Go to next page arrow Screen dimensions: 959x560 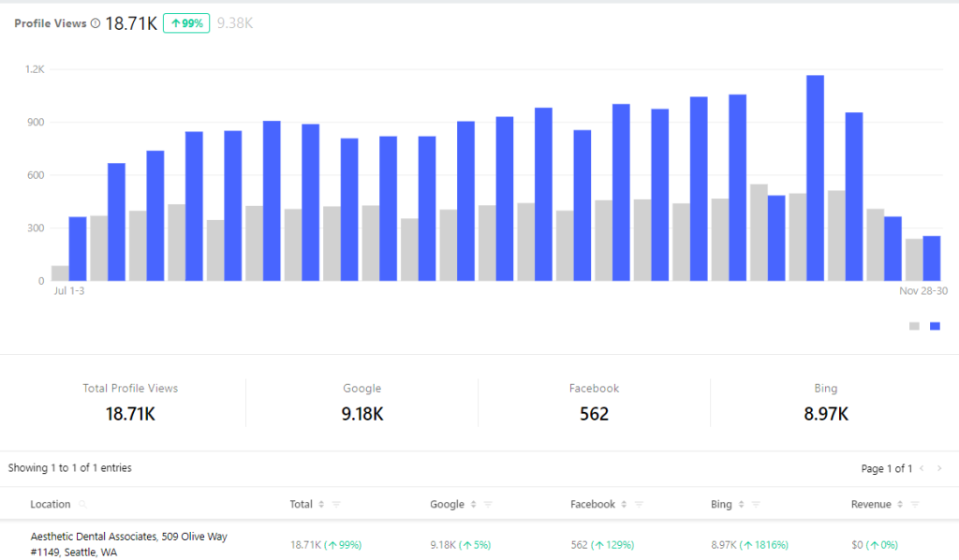pyautogui.click(x=939, y=468)
